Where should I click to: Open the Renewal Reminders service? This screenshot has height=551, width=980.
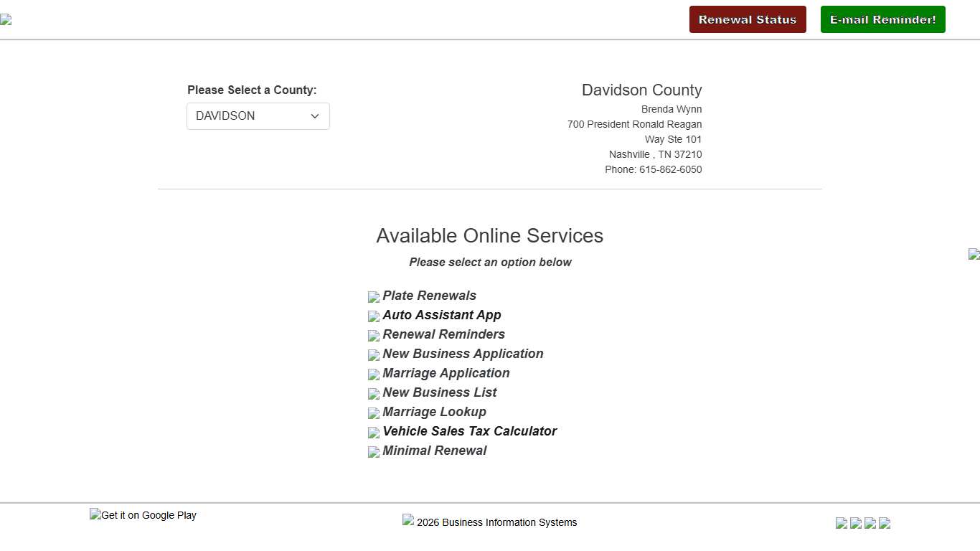coord(443,334)
